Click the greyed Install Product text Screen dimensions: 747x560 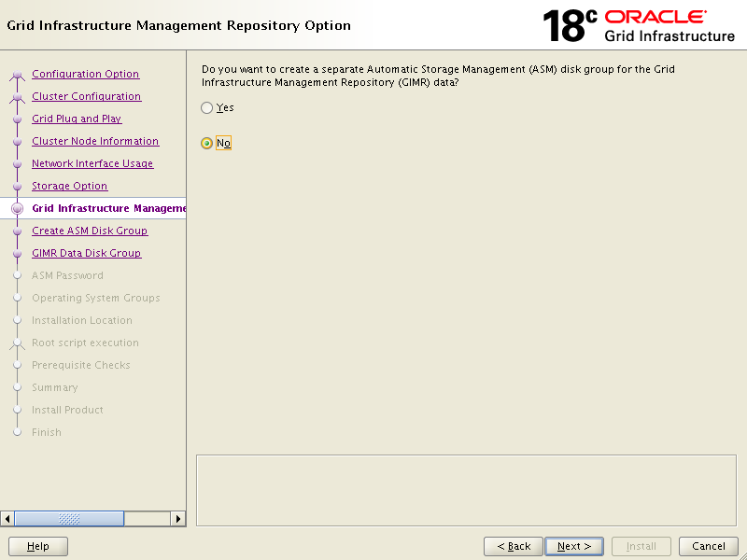tap(67, 410)
